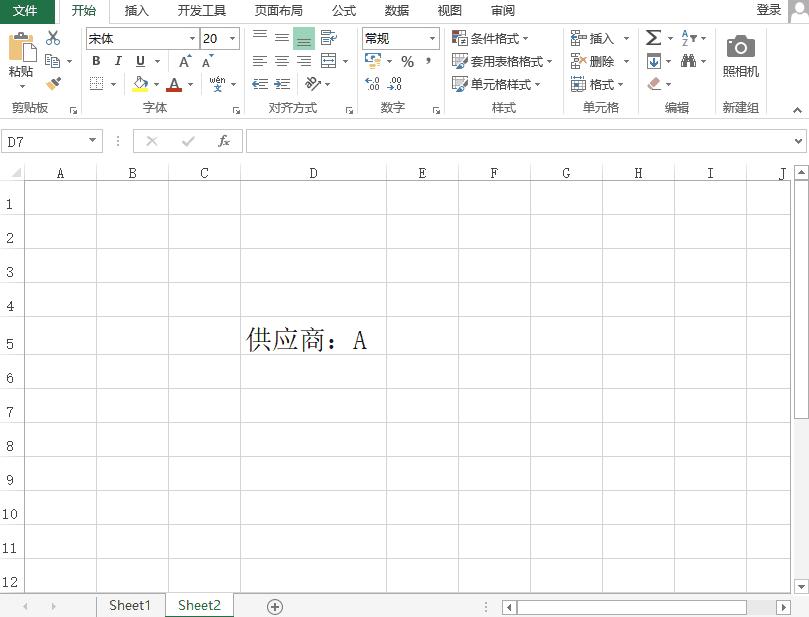
Task: Toggle merge and center cells
Action: pyautogui.click(x=327, y=60)
